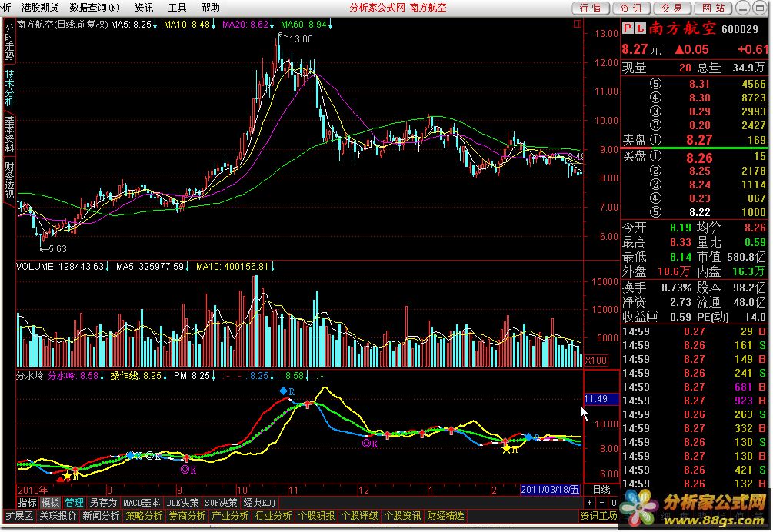
Task: Open MA60 8.94 indicator arrow
Action: click(330, 24)
